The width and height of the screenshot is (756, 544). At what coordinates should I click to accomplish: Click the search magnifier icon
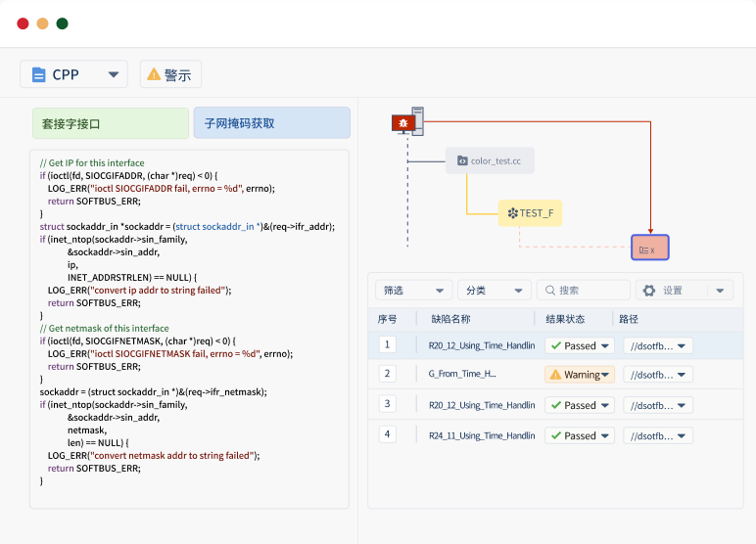[550, 291]
